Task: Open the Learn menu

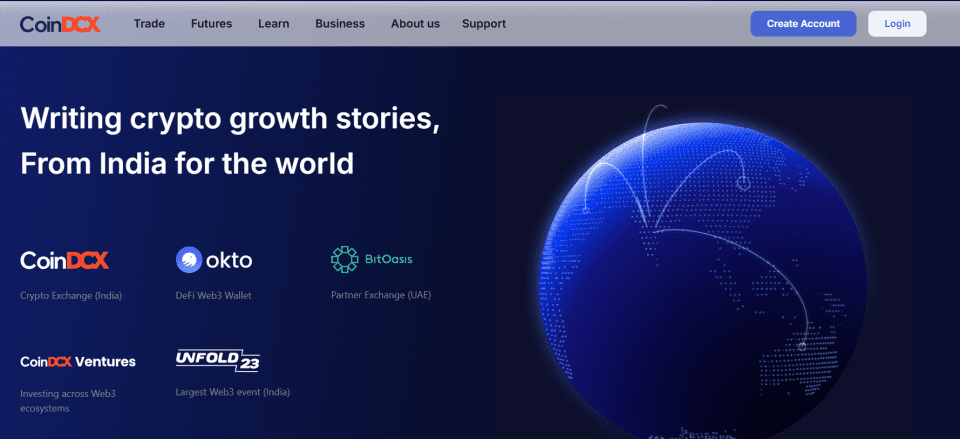Action: point(274,24)
